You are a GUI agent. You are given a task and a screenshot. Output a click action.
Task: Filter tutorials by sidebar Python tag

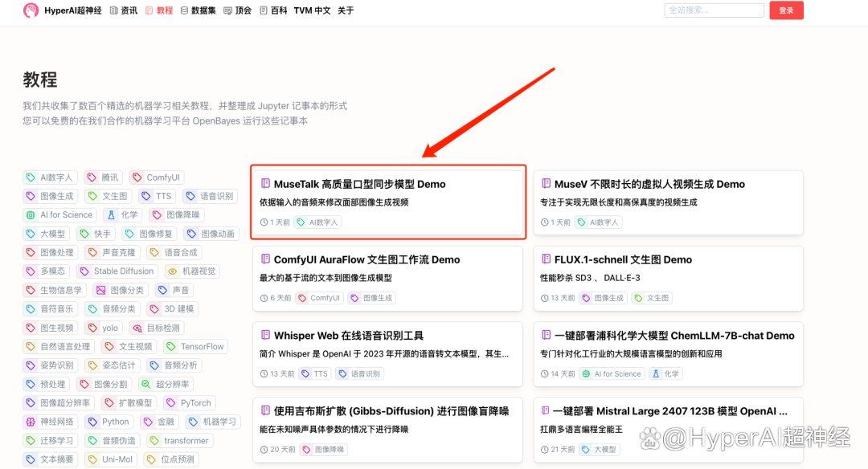[x=108, y=422]
